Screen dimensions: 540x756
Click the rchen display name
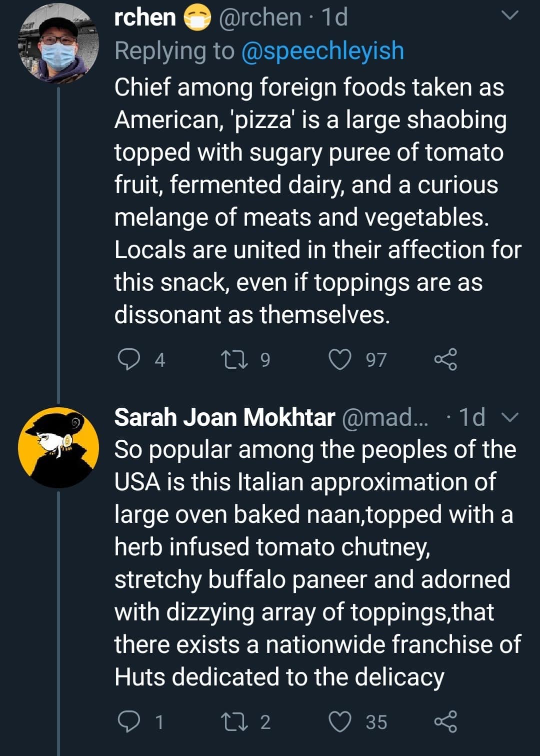pos(145,18)
